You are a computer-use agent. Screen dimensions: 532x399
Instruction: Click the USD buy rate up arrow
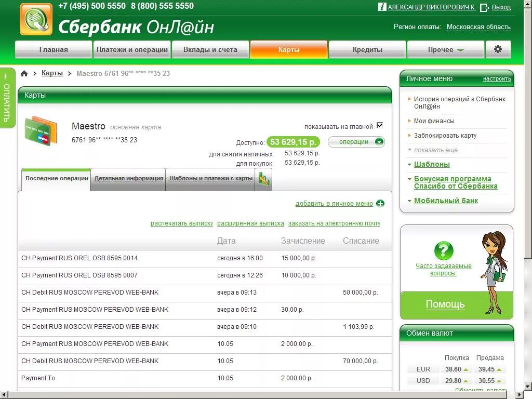coord(466,381)
